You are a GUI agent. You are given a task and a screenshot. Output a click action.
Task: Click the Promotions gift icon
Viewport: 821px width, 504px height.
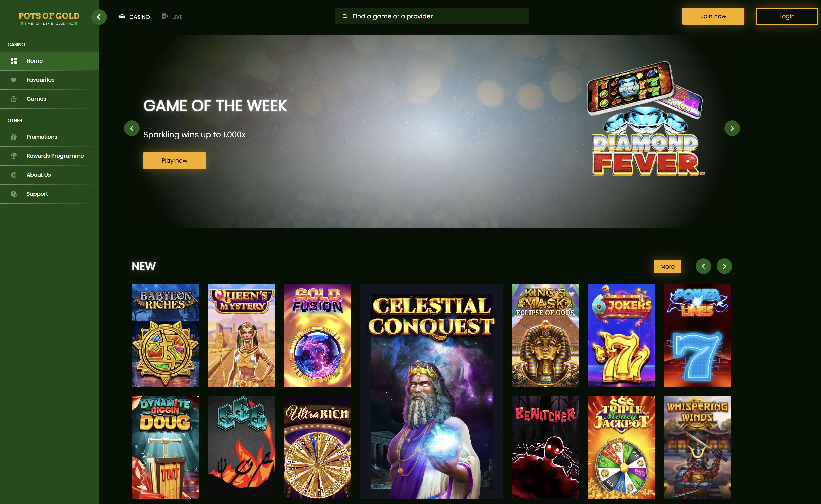point(14,137)
